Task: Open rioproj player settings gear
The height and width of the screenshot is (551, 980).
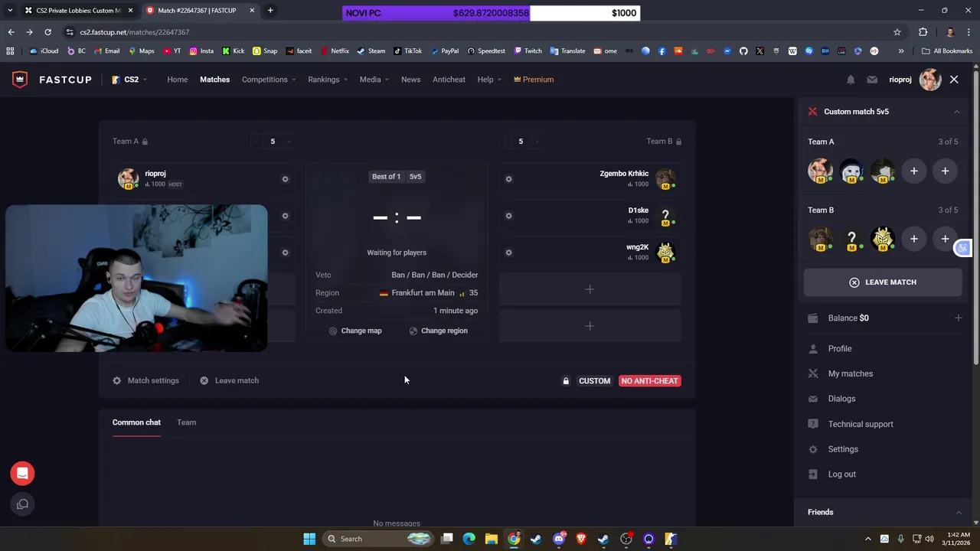Action: pyautogui.click(x=285, y=179)
